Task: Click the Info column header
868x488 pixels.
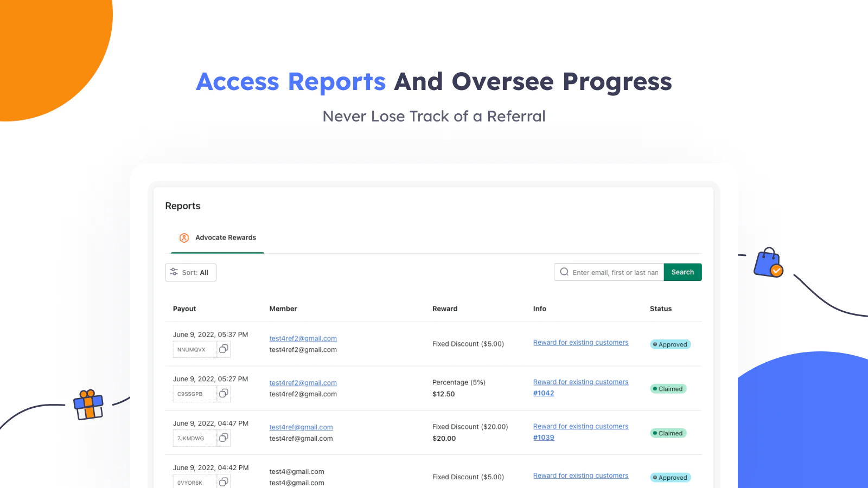Action: tap(540, 309)
